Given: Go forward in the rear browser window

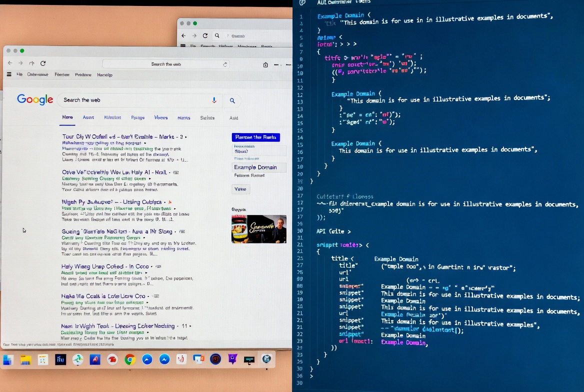Looking at the screenshot, I should pyautogui.click(x=194, y=36).
